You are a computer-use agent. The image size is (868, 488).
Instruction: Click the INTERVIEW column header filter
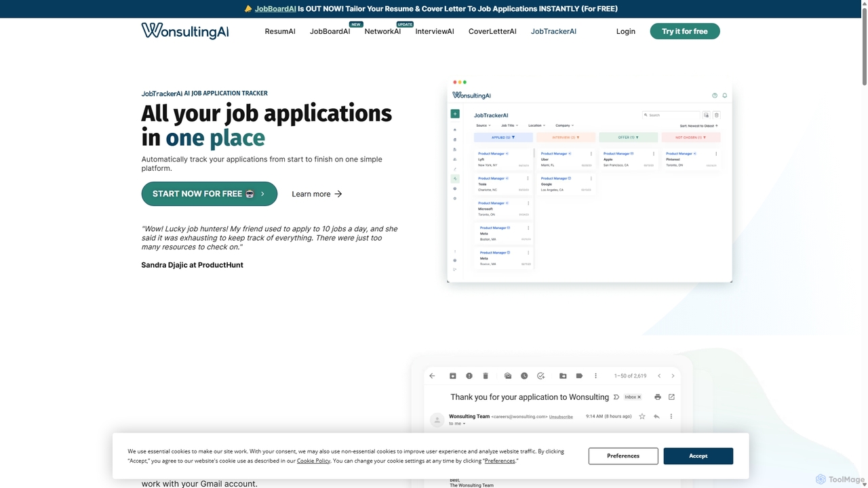[566, 138]
